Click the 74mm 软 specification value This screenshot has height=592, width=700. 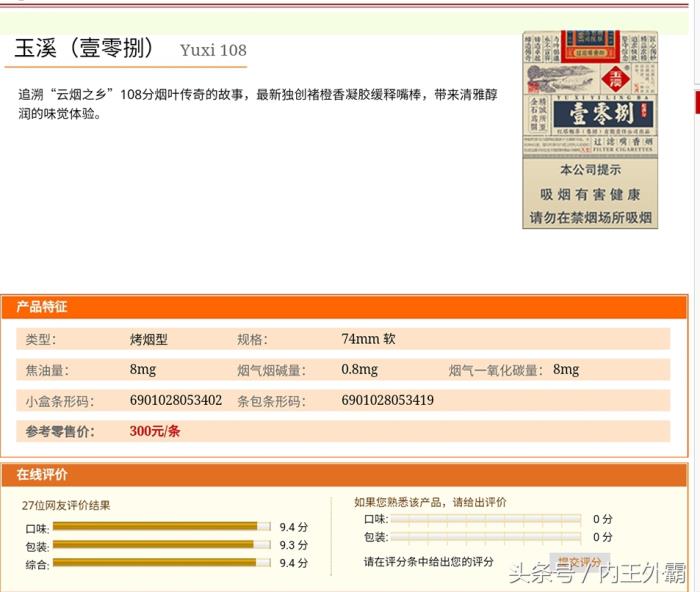click(x=368, y=339)
